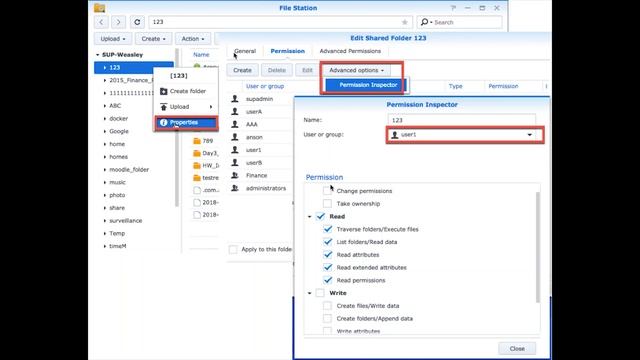Check the Write group checkbox
Screen dimensions: 640x360
pos(320,293)
